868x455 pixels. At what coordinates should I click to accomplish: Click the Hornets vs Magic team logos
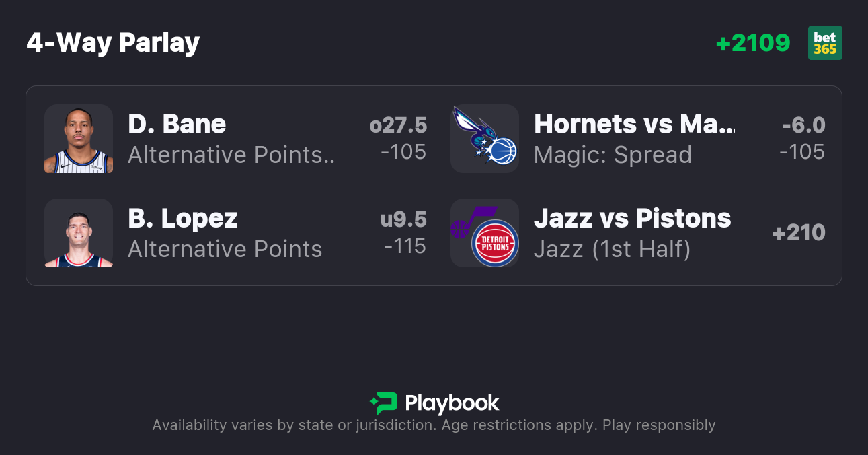pyautogui.click(x=485, y=139)
